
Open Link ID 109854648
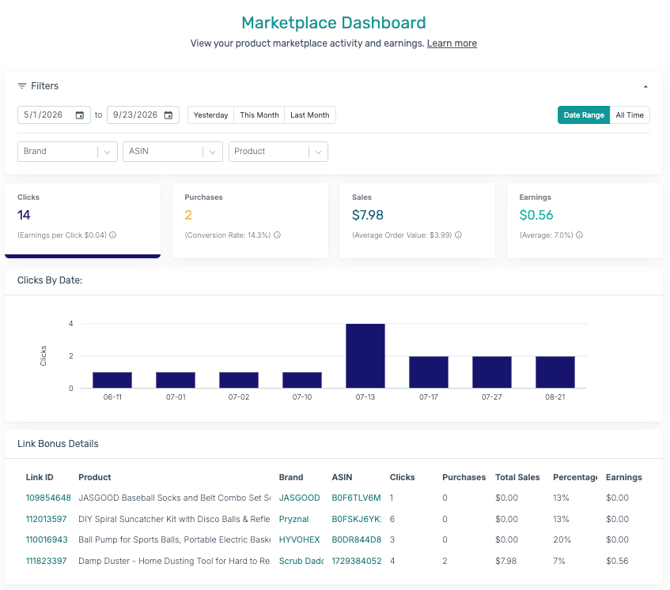[x=48, y=498]
